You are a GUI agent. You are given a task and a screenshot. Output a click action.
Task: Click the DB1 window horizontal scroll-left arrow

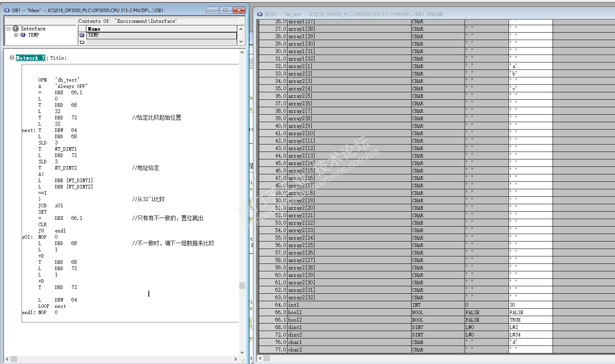tap(260, 358)
